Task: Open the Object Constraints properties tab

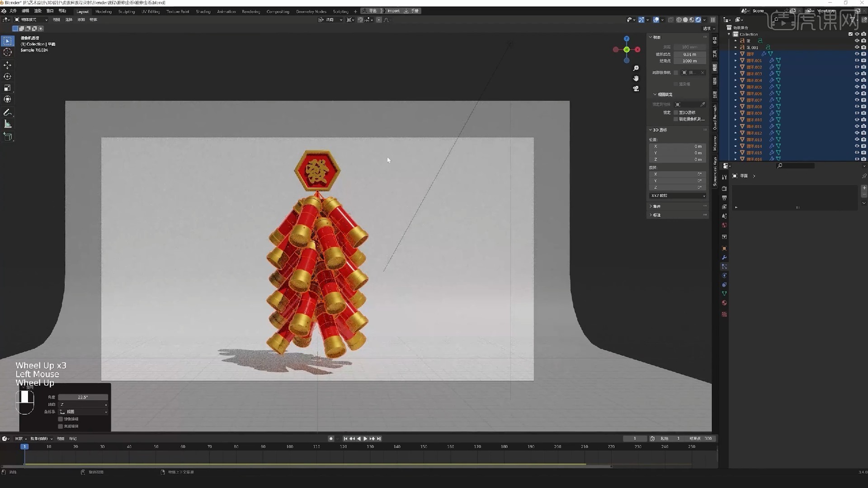Action: pyautogui.click(x=724, y=285)
